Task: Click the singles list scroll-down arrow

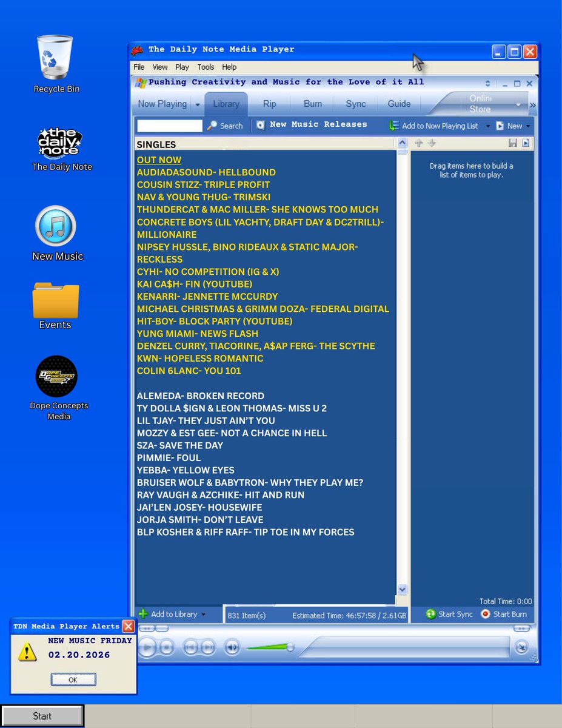Action: coord(403,590)
